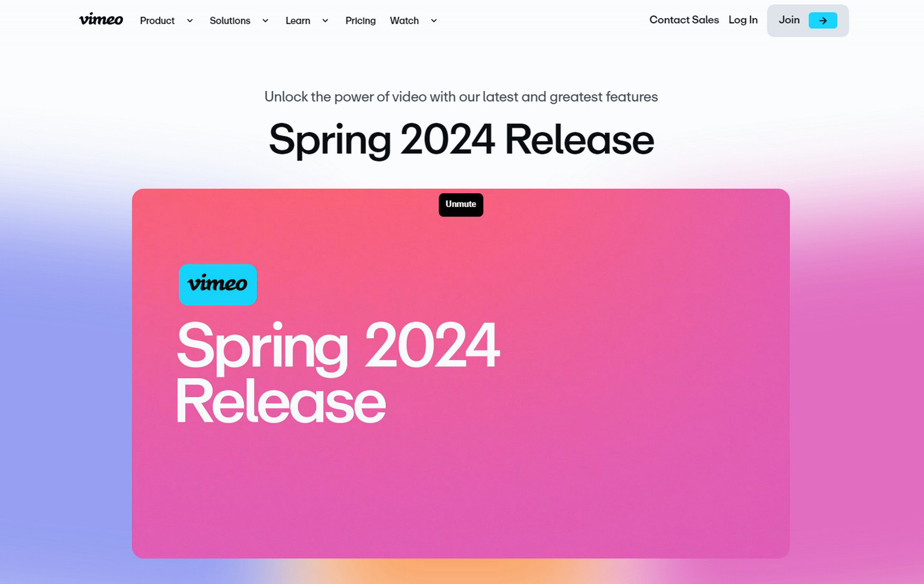Click the Join arrow icon button
Screen dimensions: 924x584
pos(823,20)
